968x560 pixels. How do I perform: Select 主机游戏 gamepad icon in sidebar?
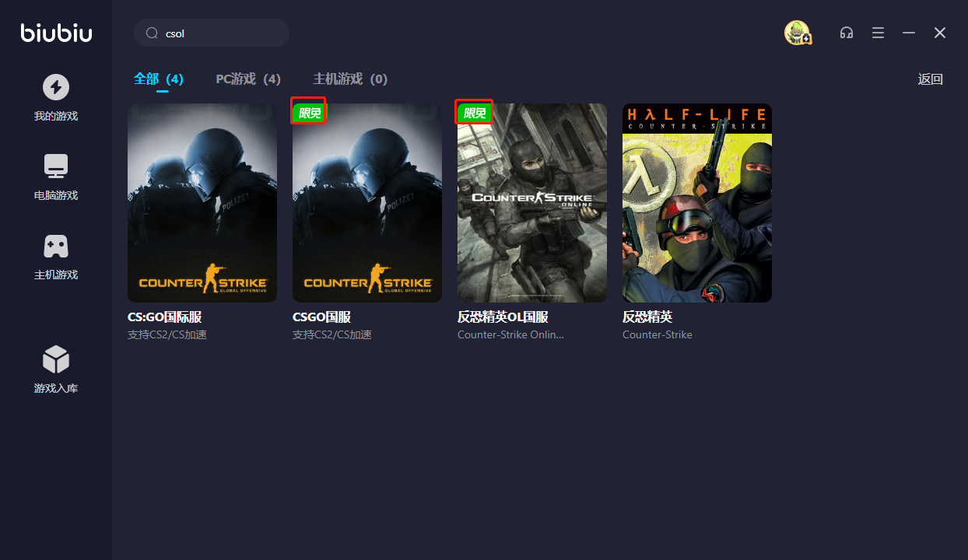(x=56, y=246)
